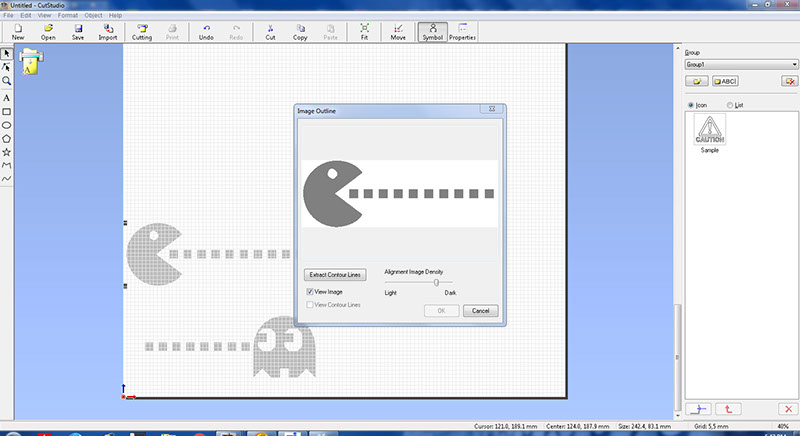The image size is (800, 436).
Task: Click the ghost image on canvas
Action: point(284,347)
